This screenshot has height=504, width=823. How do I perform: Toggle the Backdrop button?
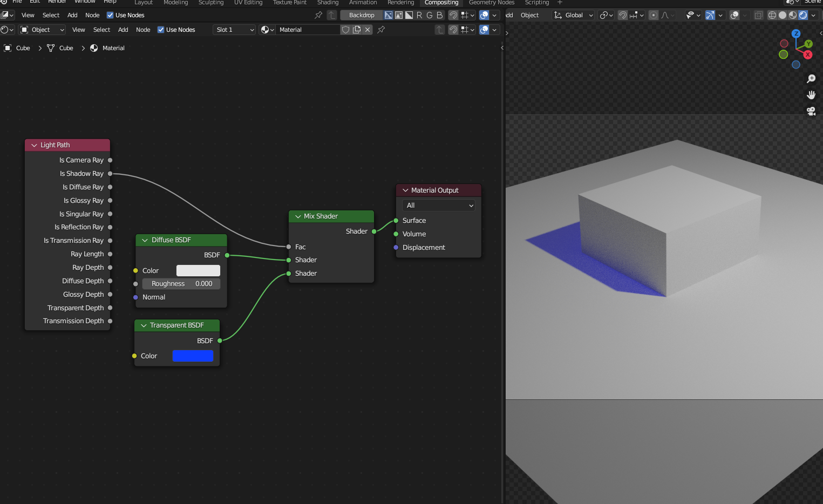(x=362, y=15)
